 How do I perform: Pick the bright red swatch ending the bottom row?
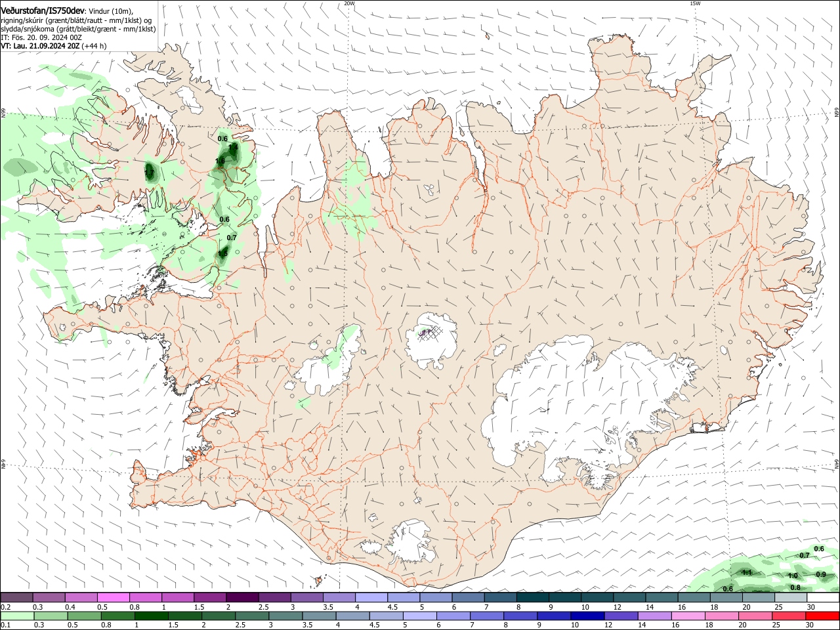click(x=822, y=616)
